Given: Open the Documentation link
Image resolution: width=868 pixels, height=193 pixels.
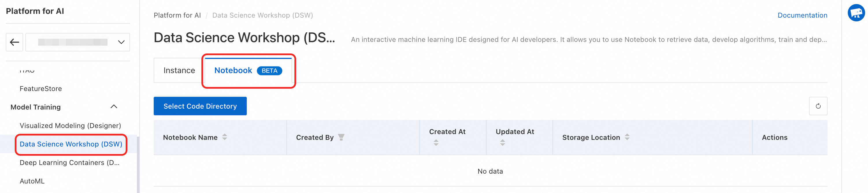Looking at the screenshot, I should tap(802, 15).
